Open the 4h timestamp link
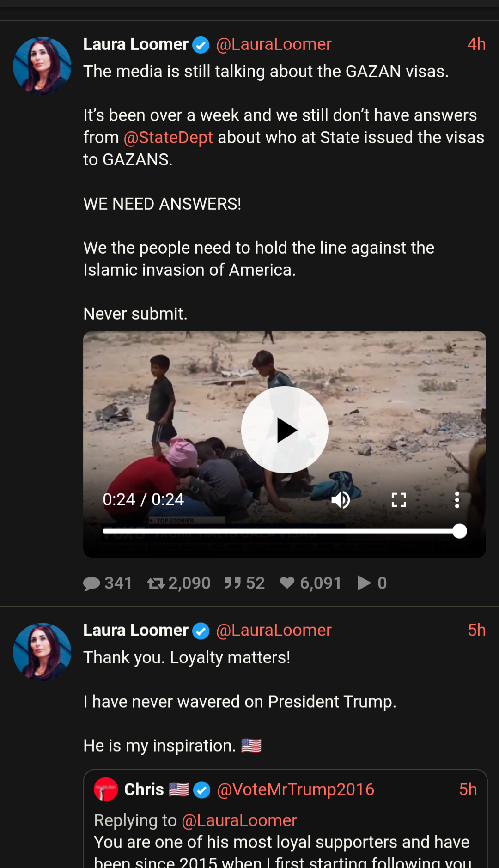This screenshot has width=499, height=868. pyautogui.click(x=476, y=44)
